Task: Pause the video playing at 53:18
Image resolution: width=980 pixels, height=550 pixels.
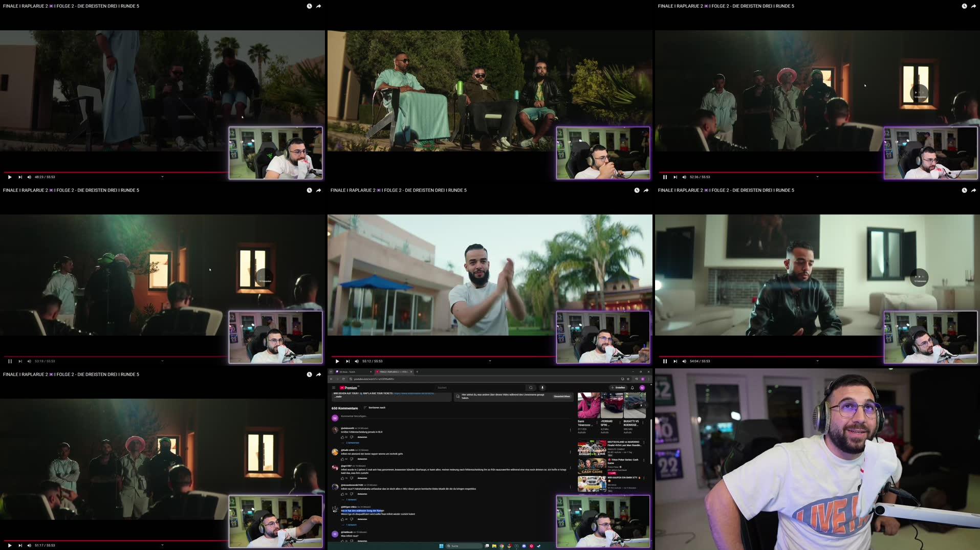Action: click(x=10, y=361)
